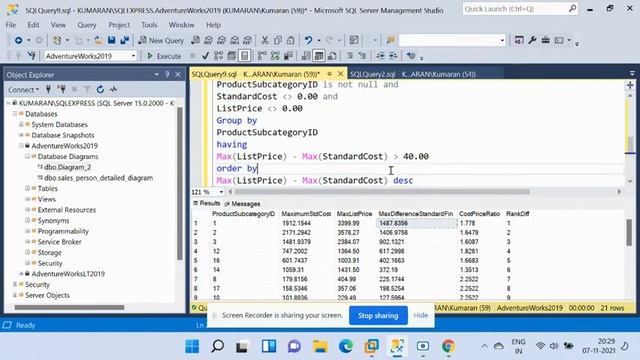The height and width of the screenshot is (360, 640).
Task: Close the SQLQuery9.sql tab
Action: point(340,74)
